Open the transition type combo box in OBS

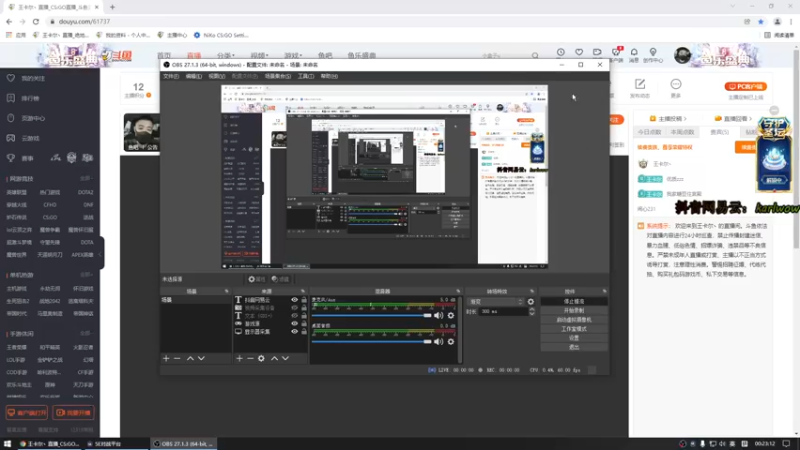click(496, 302)
